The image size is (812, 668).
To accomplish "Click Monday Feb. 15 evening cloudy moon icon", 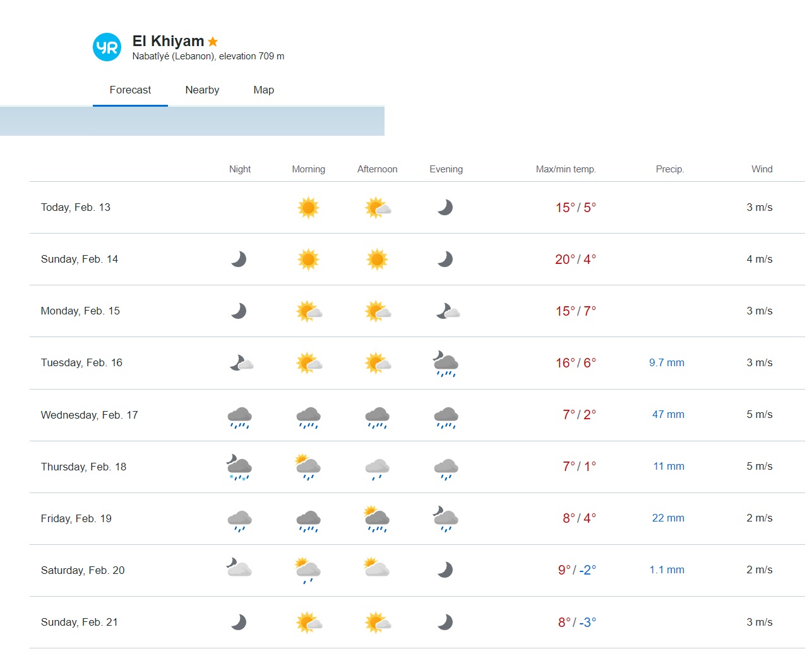I will pos(447,311).
